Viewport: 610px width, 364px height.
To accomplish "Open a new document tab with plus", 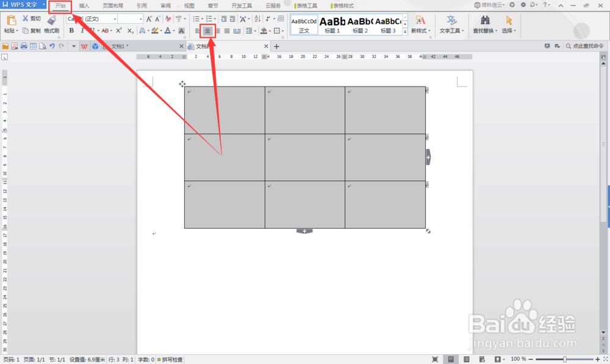I will 276,46.
